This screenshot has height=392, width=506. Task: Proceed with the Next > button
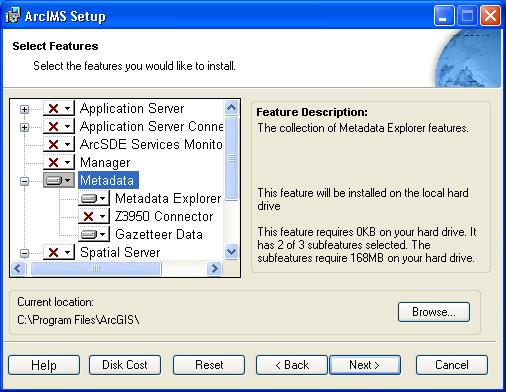(x=365, y=365)
